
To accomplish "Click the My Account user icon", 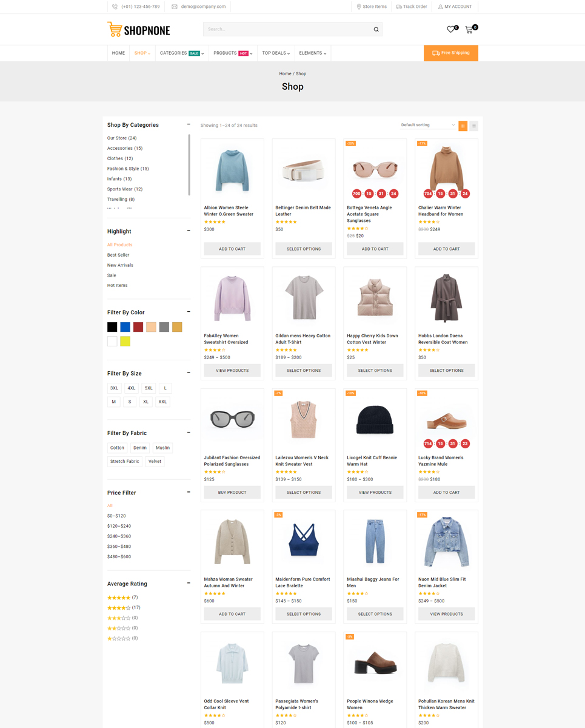I will (441, 7).
